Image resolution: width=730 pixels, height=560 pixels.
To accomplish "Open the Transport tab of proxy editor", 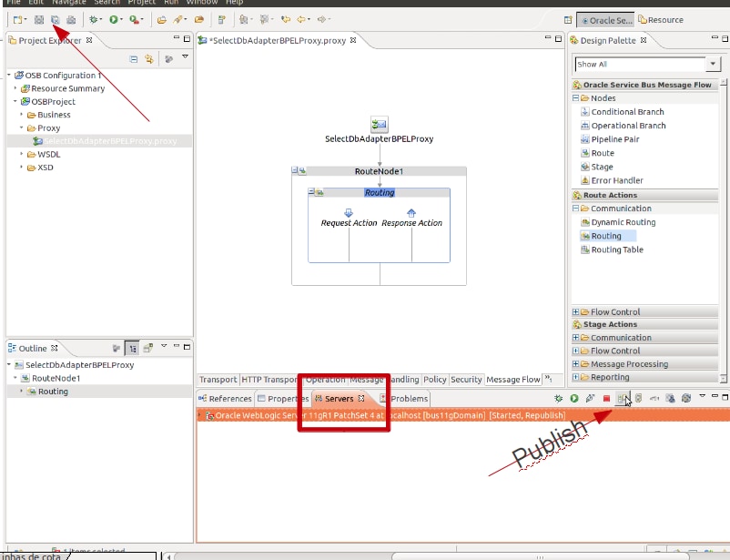I will pos(218,380).
